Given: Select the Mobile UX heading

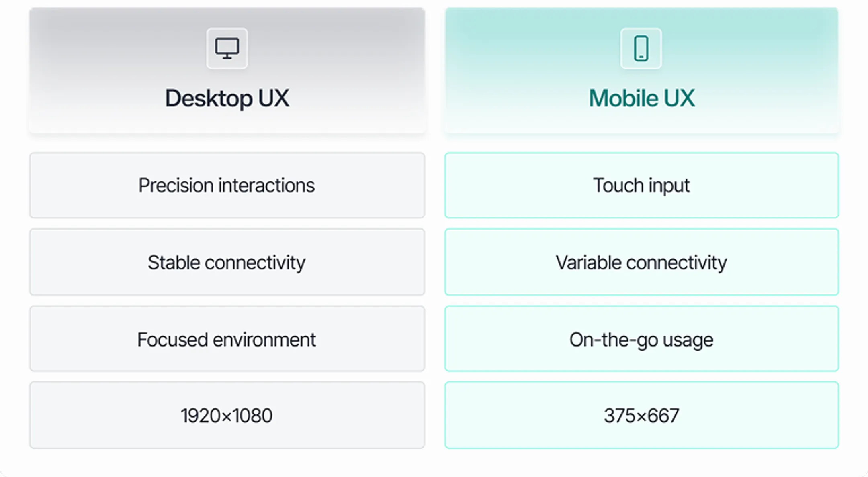Looking at the screenshot, I should [642, 98].
